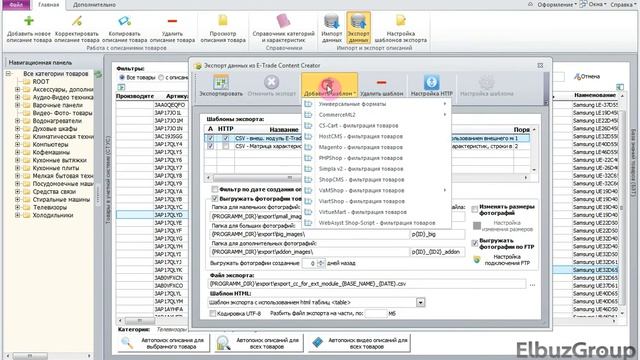
Task: Click the Export icon in the dialog toolbar
Action: tap(221, 82)
